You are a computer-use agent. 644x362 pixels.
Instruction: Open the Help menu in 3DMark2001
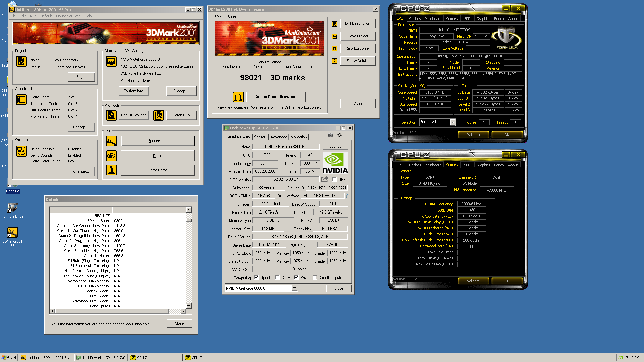88,16
